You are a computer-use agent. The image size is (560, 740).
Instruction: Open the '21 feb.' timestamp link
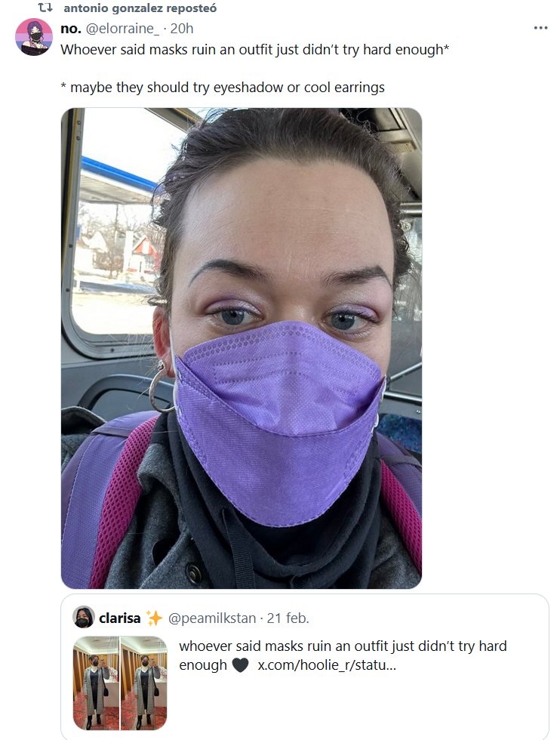tap(288, 618)
